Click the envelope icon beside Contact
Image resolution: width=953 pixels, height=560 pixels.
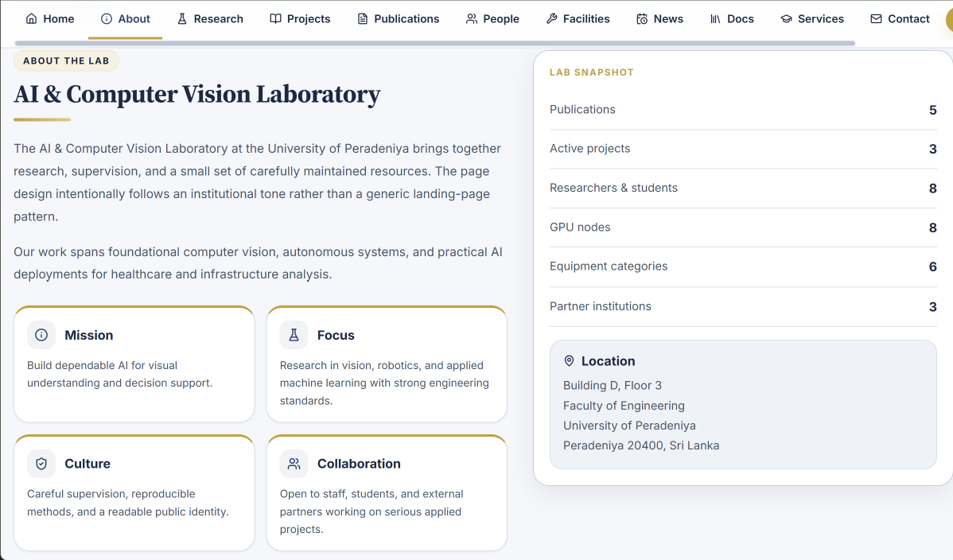(876, 19)
